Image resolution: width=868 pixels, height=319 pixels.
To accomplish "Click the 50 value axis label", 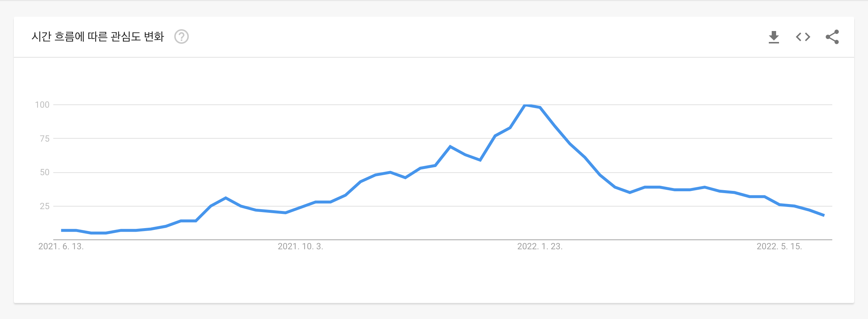I will (44, 172).
